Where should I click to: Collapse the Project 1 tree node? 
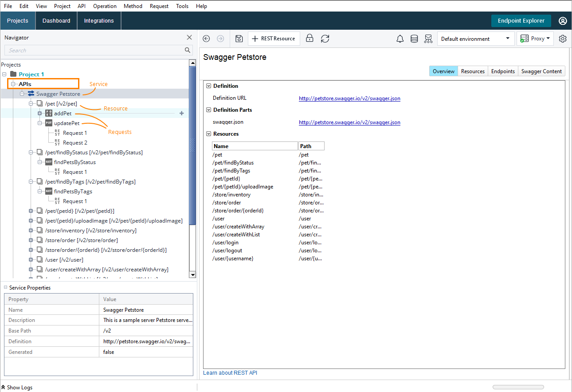tap(4, 74)
